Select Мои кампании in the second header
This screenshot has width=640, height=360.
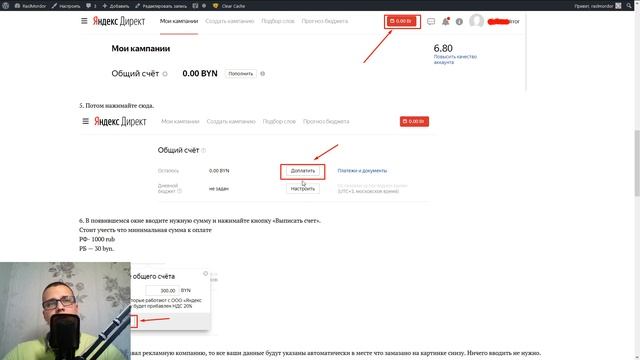click(180, 121)
